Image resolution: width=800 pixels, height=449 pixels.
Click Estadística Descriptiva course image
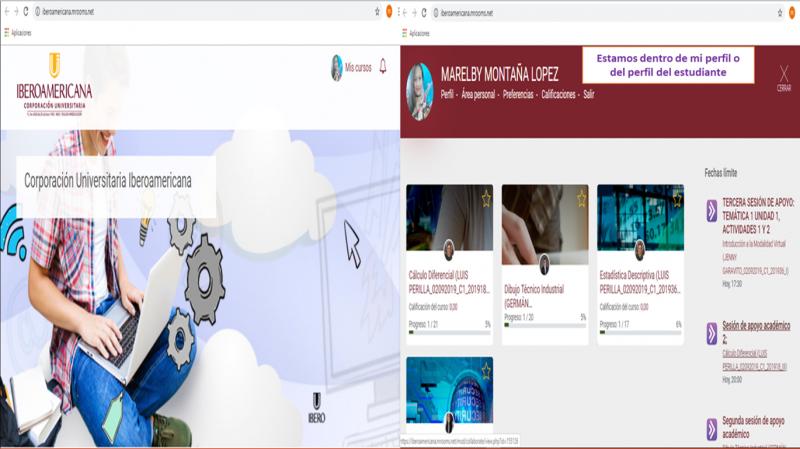click(x=640, y=217)
